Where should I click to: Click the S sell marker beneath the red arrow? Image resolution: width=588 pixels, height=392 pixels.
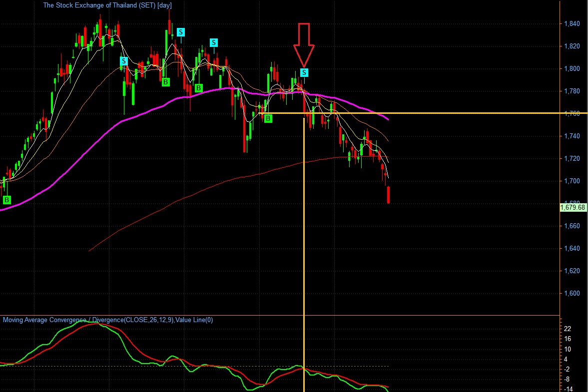[x=304, y=72]
